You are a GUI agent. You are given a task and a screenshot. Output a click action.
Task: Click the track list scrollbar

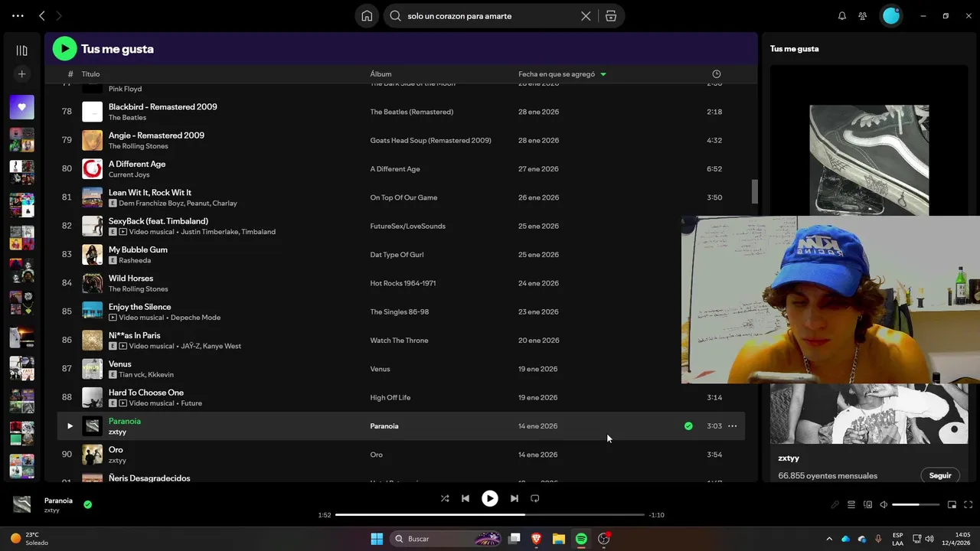click(754, 192)
